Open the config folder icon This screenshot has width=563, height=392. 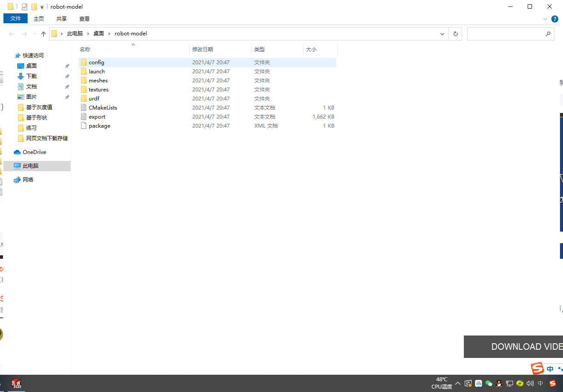pyautogui.click(x=84, y=63)
